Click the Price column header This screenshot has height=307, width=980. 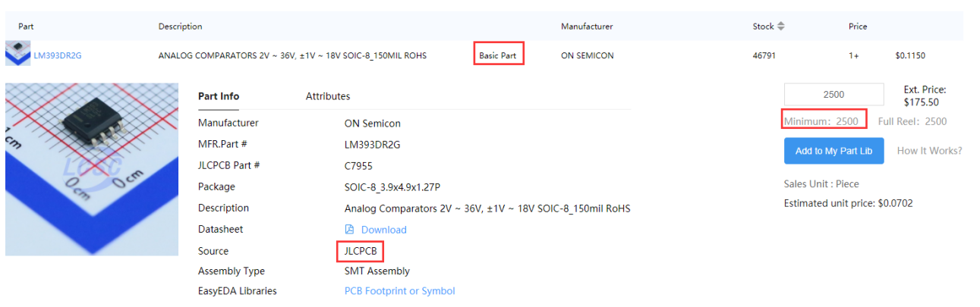click(858, 27)
